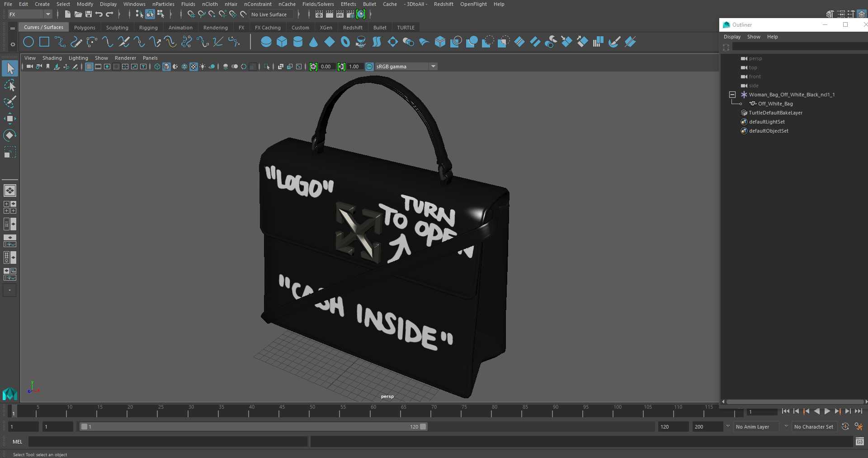868x458 pixels.
Task: Create a NURBS square from shelf
Action: click(x=44, y=42)
